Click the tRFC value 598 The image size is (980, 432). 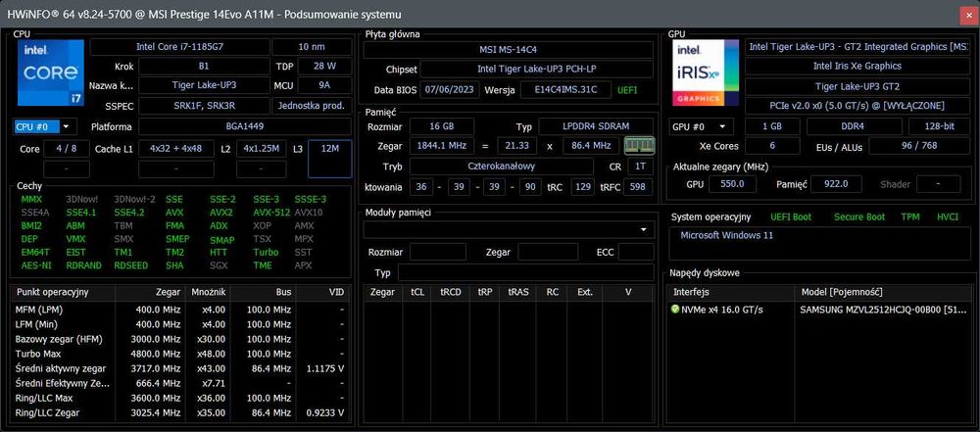pos(638,186)
